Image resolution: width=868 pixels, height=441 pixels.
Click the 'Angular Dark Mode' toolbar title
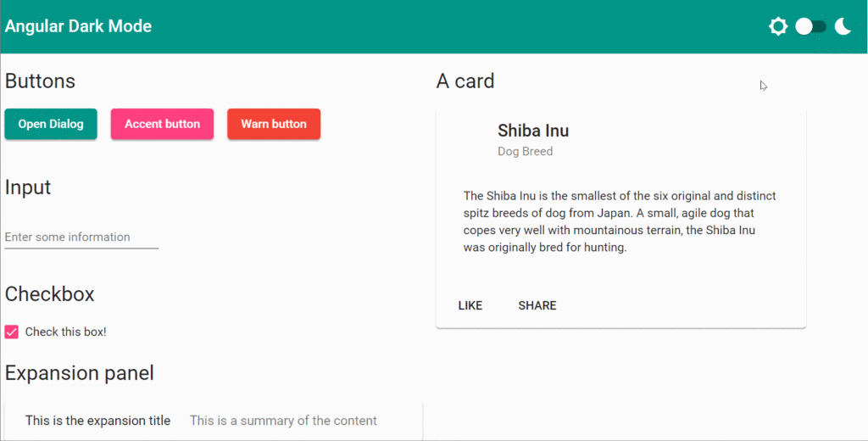[78, 26]
